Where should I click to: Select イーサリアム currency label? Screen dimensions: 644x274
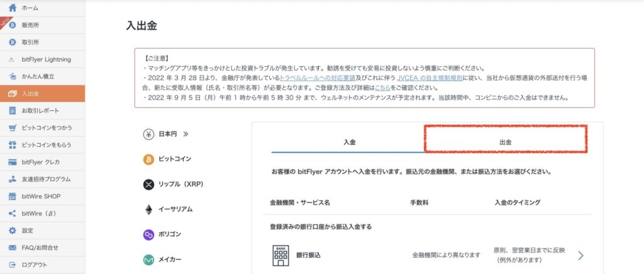[x=175, y=209]
